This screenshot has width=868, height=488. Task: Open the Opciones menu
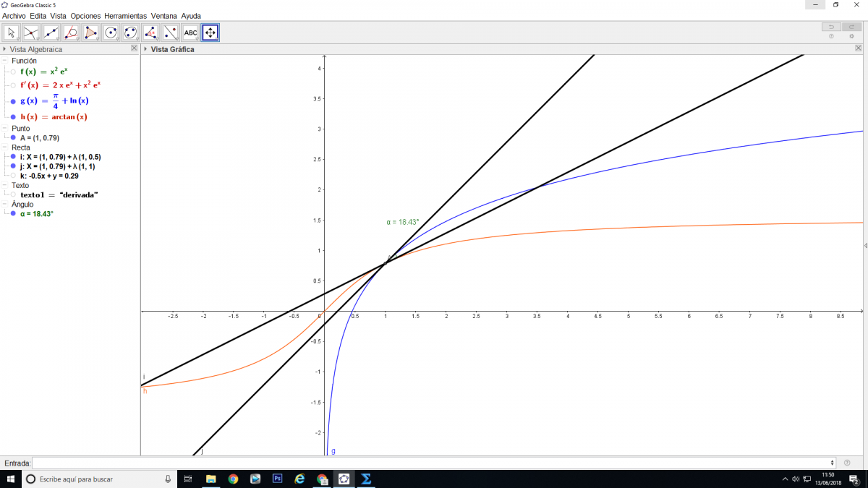tap(85, 15)
